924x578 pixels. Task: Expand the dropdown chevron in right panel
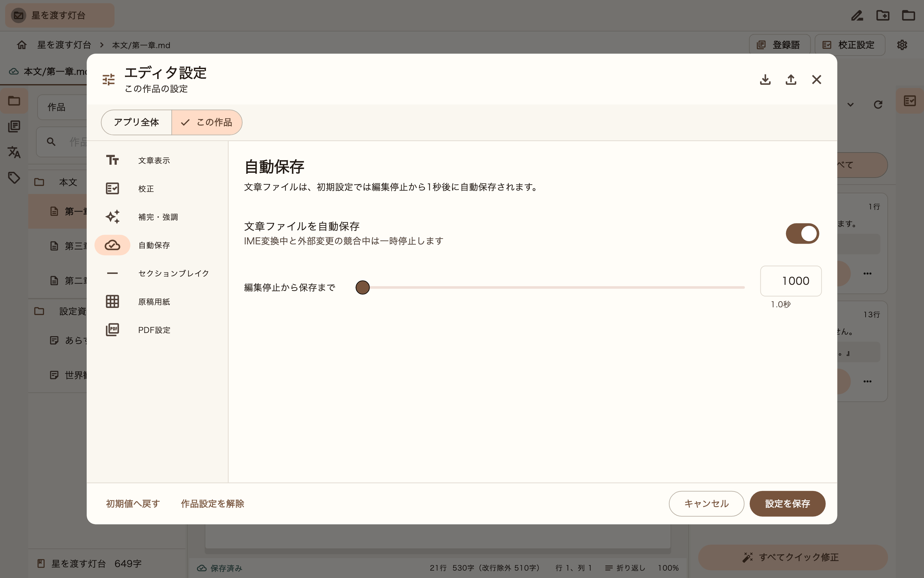(x=850, y=104)
